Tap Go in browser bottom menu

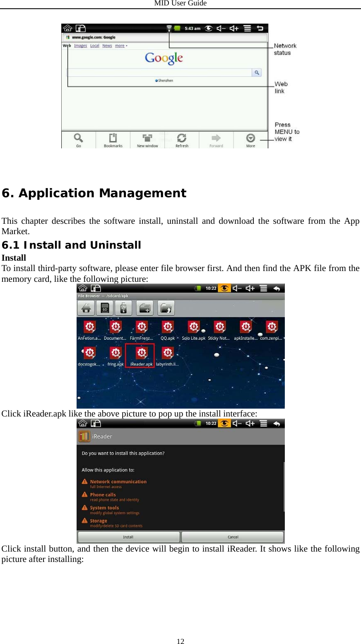[x=78, y=140]
